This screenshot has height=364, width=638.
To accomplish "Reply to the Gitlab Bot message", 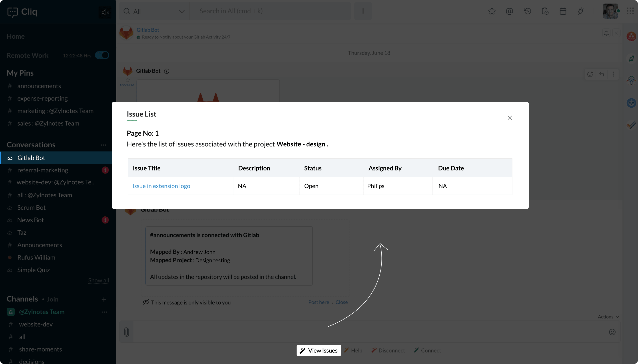I will tap(602, 74).
